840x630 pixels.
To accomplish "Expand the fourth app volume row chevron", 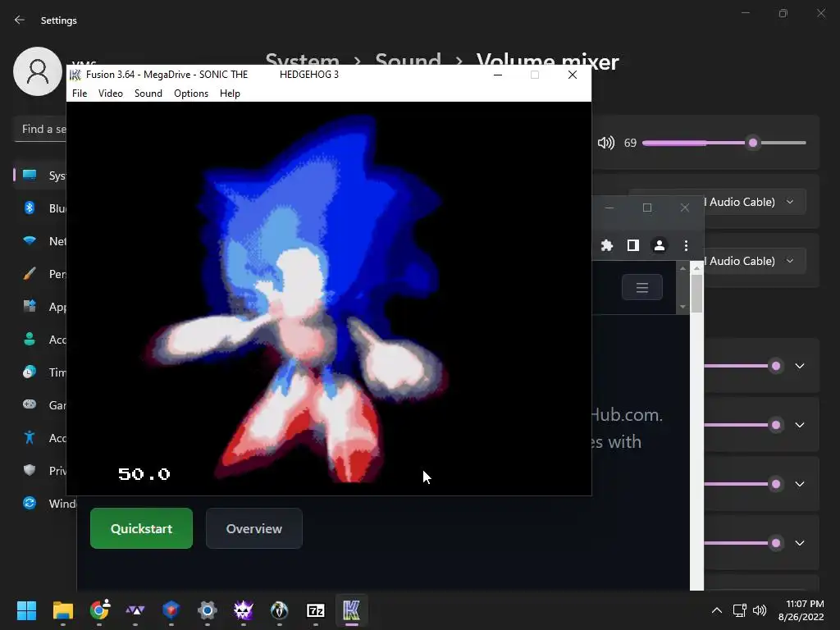I will (x=799, y=543).
